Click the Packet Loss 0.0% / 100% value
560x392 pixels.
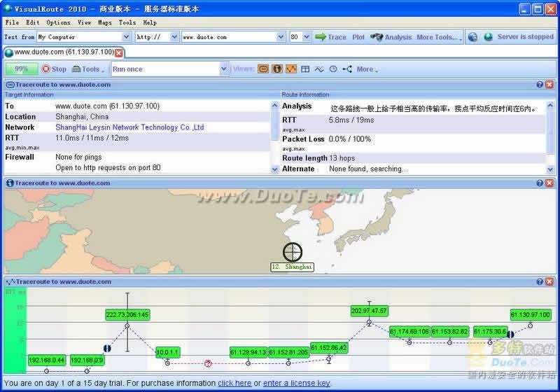tap(349, 139)
